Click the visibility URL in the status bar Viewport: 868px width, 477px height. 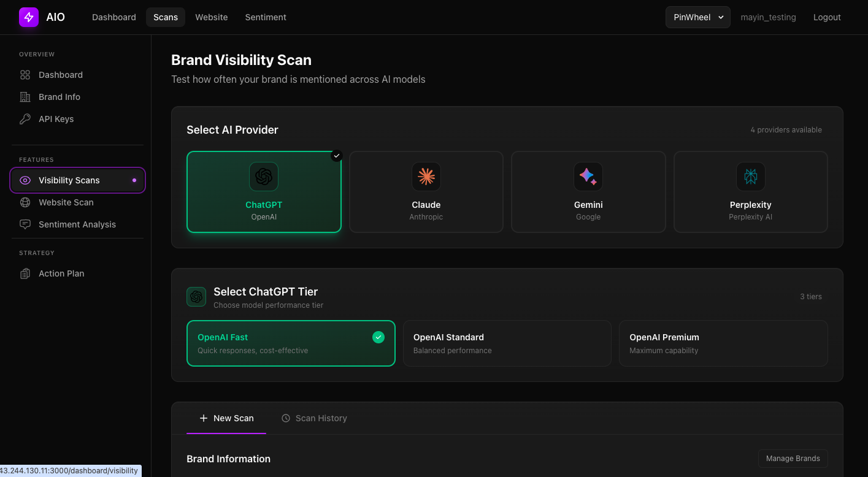tap(70, 470)
